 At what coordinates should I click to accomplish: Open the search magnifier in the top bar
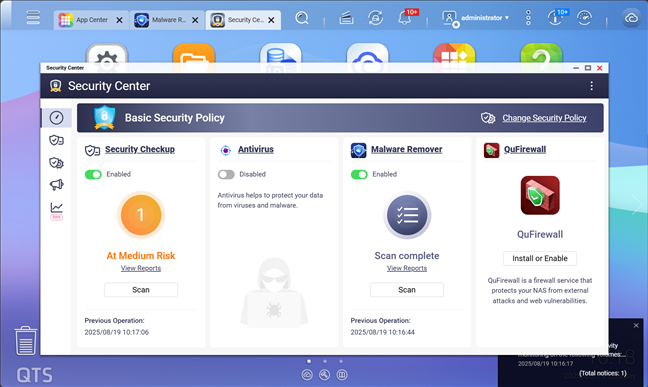(x=302, y=18)
